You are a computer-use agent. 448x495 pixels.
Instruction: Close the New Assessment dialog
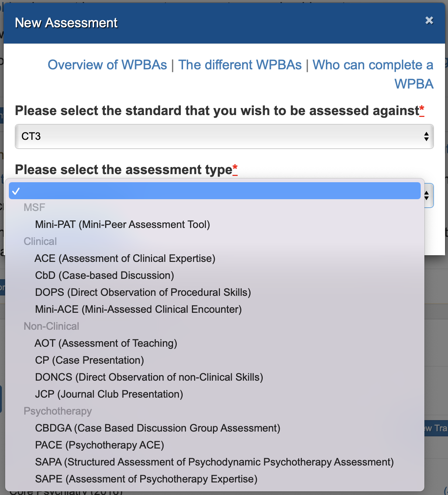click(429, 20)
